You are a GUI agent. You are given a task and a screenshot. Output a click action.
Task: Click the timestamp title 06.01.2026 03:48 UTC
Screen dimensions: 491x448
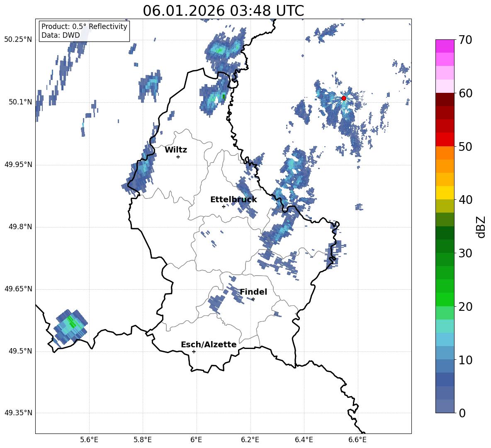(223, 11)
